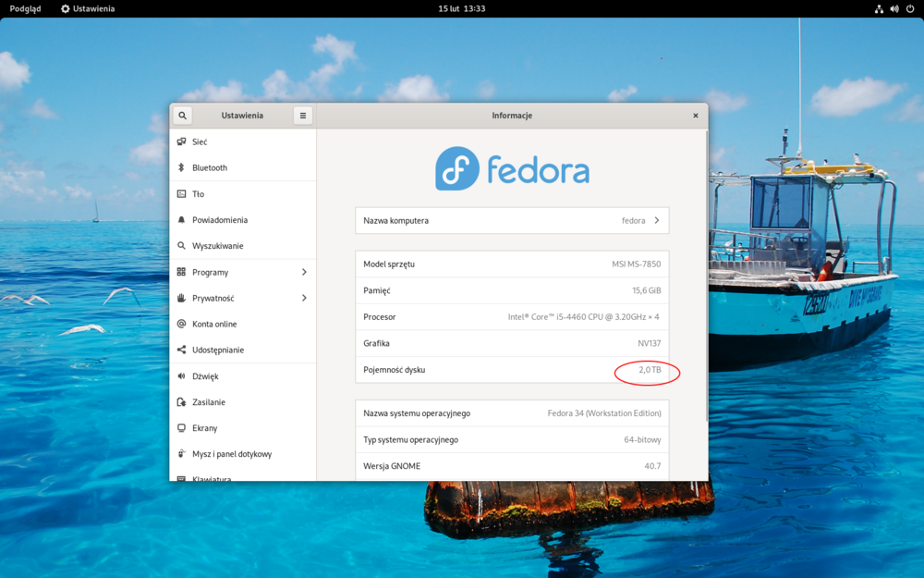This screenshot has width=924, height=578.
Task: Select Zasilanie settings entry
Action: pos(243,401)
